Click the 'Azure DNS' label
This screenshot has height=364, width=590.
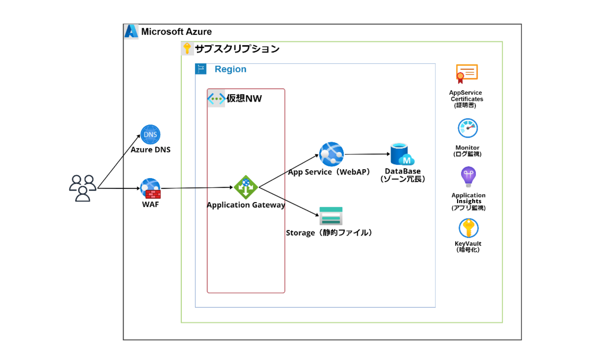pos(151,149)
